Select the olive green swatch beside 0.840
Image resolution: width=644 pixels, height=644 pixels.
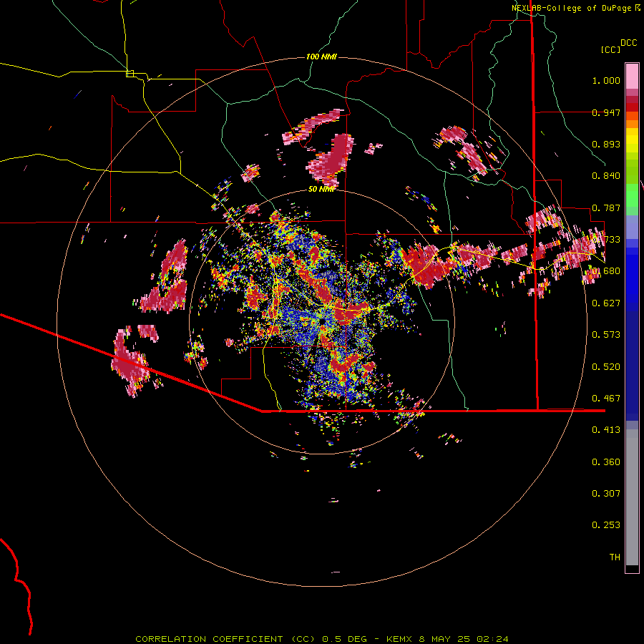tap(632, 172)
